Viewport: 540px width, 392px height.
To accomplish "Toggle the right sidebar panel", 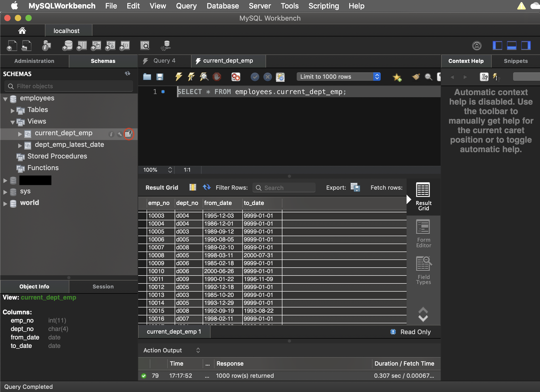I will coord(526,45).
